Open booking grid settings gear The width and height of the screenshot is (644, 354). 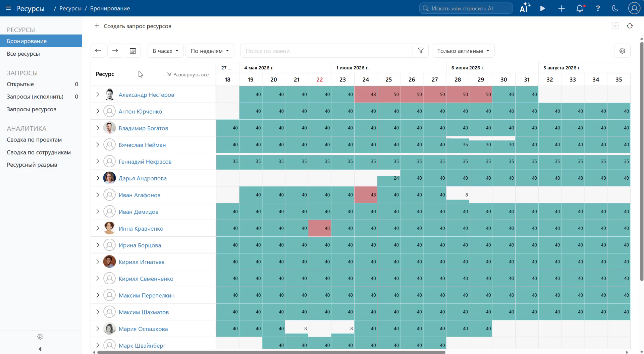click(x=622, y=51)
